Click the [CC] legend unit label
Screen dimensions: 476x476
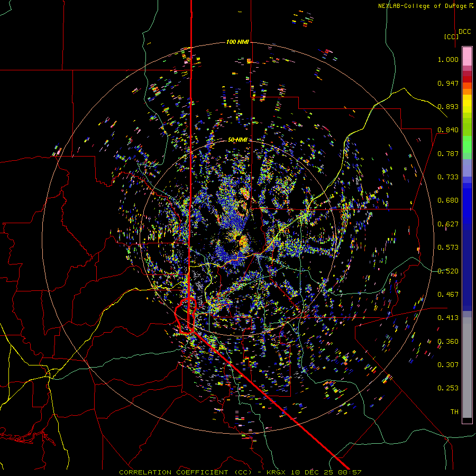pos(451,36)
